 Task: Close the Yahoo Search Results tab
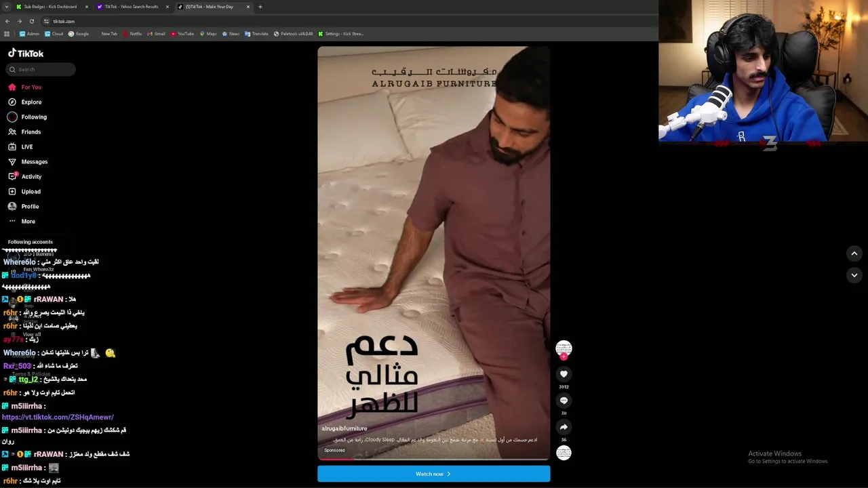tap(167, 7)
